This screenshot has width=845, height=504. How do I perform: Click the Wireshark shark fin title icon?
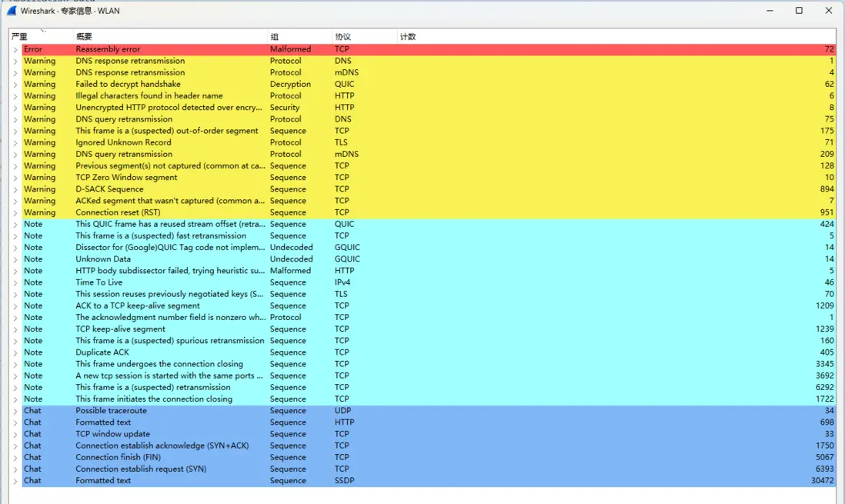point(12,10)
